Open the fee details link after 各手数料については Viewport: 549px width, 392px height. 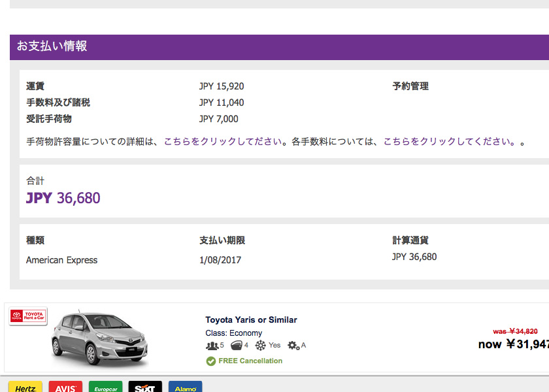(450, 142)
